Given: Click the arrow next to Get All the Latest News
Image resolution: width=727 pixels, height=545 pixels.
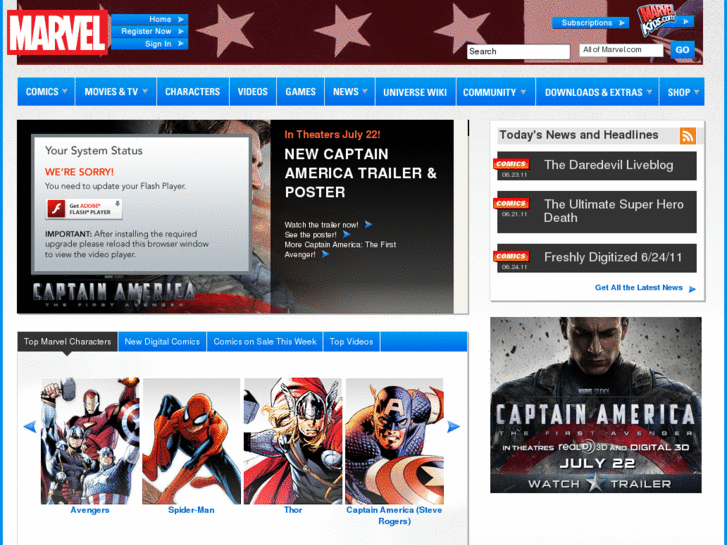Looking at the screenshot, I should 692,289.
